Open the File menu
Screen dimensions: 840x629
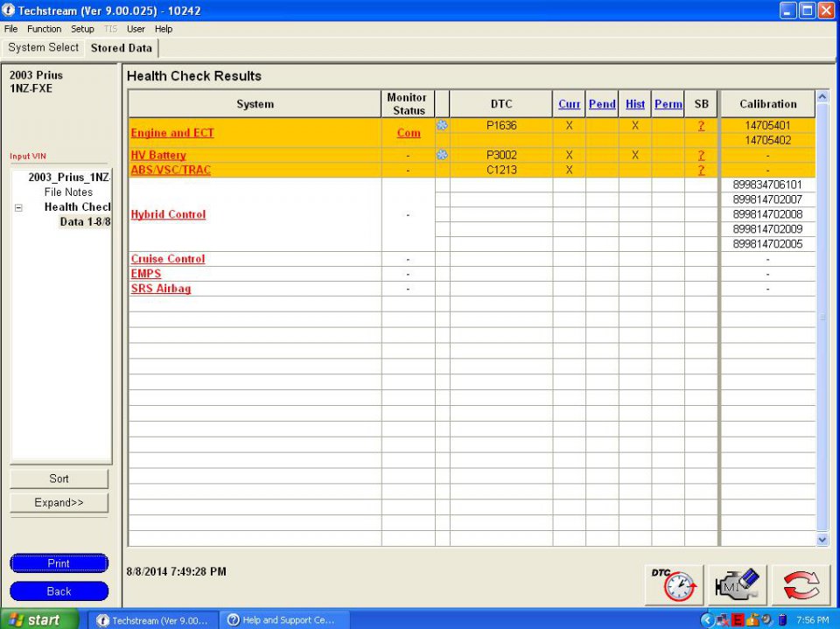[x=10, y=29]
